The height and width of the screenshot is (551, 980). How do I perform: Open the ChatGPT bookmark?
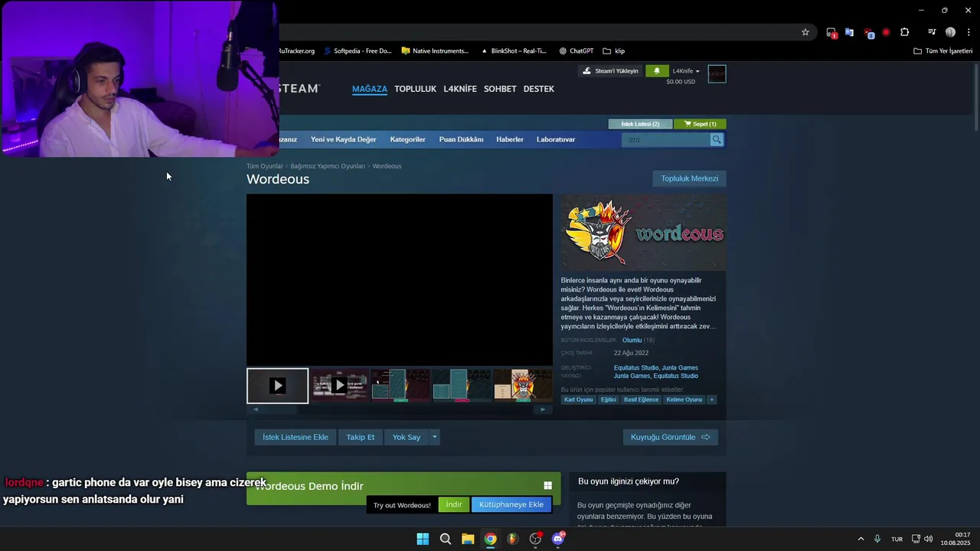pyautogui.click(x=576, y=51)
